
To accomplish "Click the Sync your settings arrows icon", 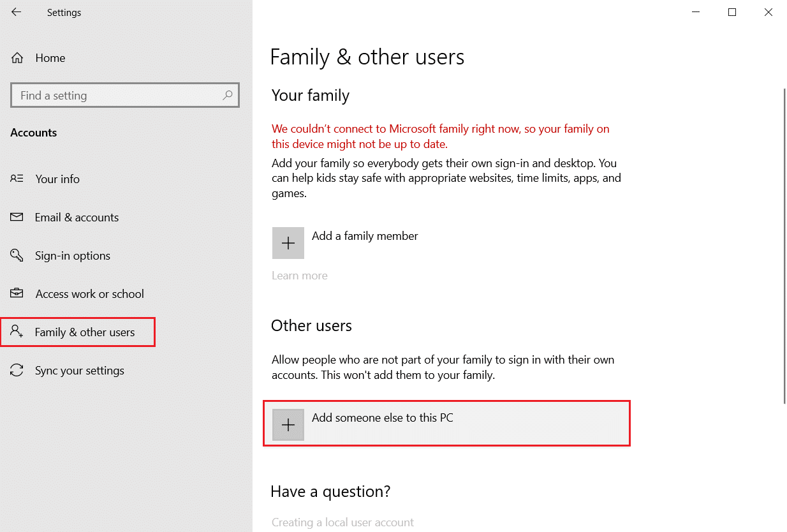I will (x=17, y=371).
